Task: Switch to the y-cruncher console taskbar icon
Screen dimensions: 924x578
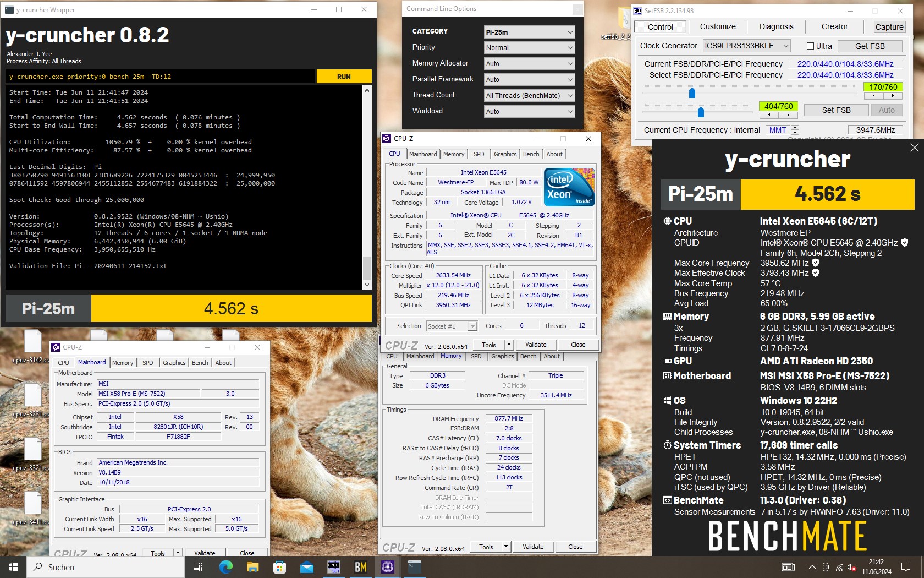Action: point(414,567)
